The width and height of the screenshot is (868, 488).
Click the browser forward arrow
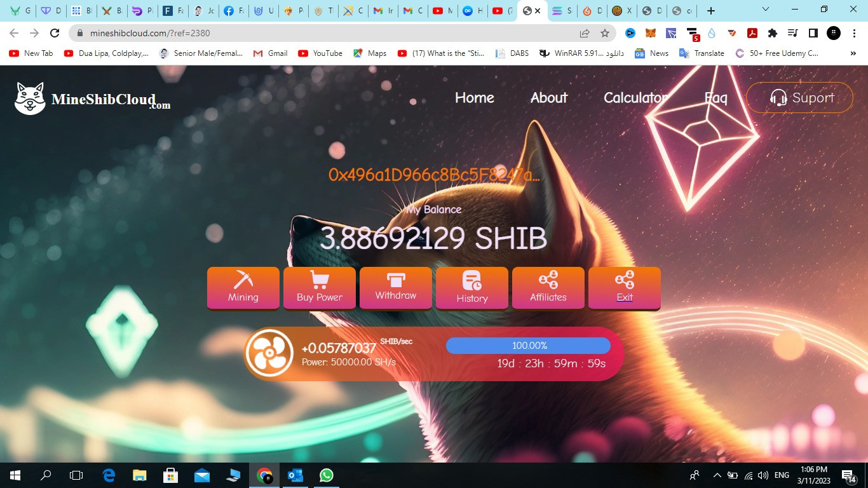pos(34,33)
